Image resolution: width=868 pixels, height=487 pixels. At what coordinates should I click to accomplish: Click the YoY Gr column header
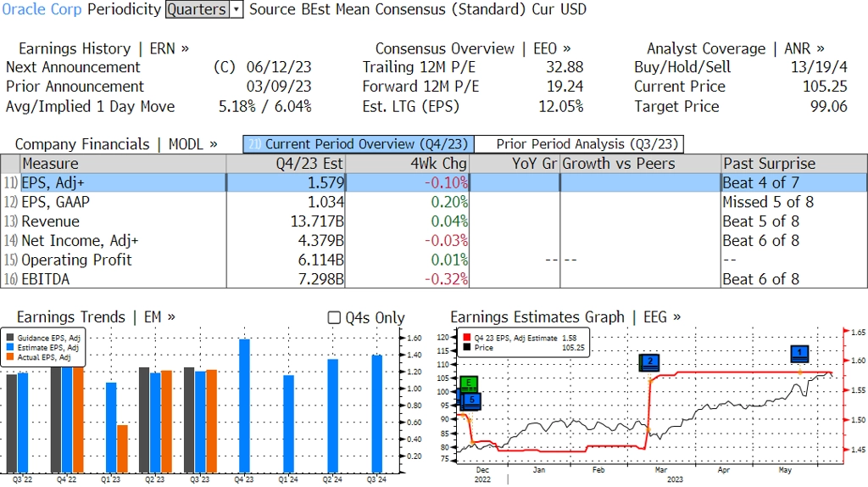coord(515,164)
